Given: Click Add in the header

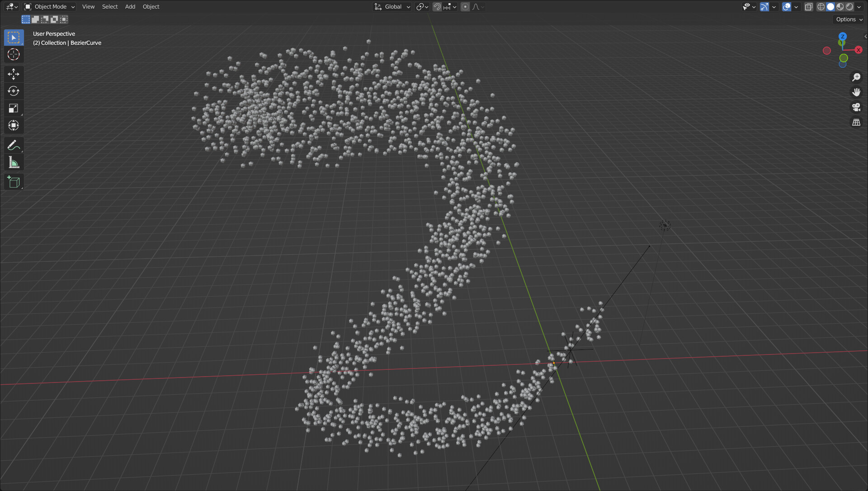Looking at the screenshot, I should click(x=130, y=6).
